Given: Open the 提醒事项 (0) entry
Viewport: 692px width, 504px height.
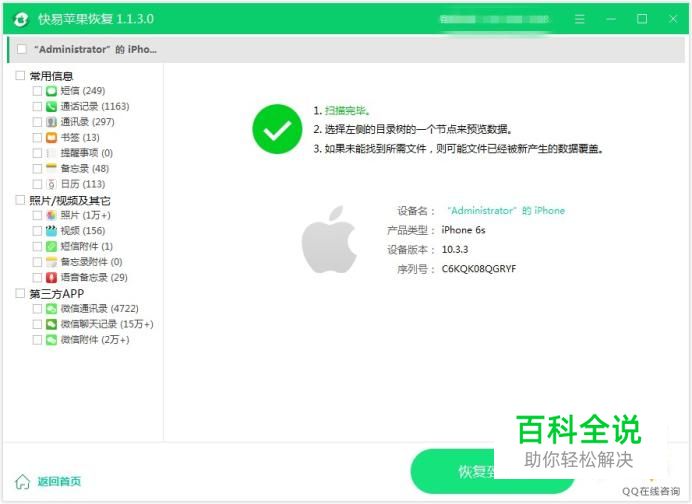Looking at the screenshot, I should [x=86, y=153].
